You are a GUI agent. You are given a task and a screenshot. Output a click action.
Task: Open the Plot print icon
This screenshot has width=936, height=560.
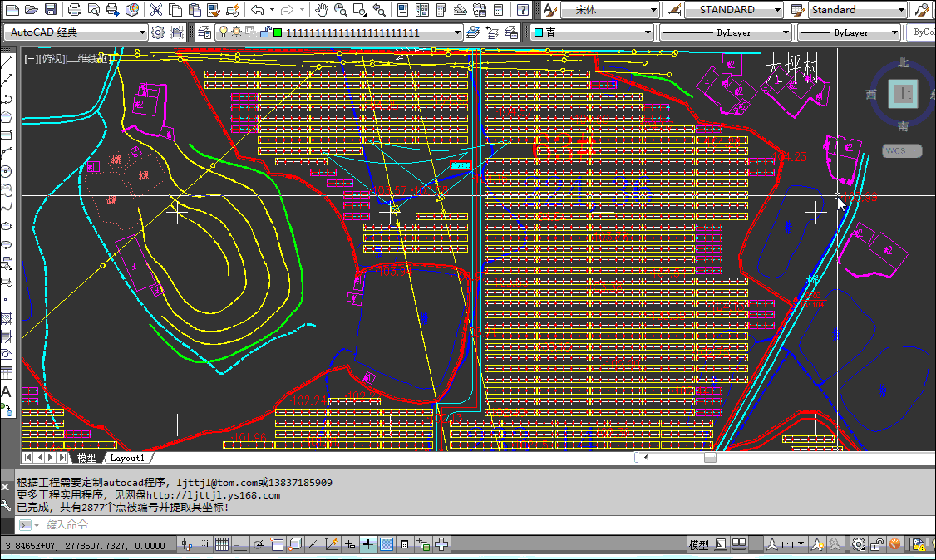pyautogui.click(x=75, y=10)
